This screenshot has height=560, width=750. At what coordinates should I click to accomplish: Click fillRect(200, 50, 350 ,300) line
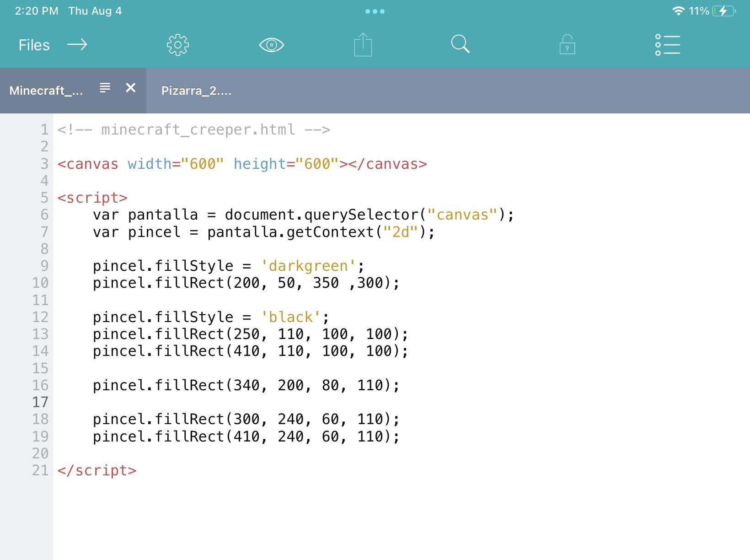tap(246, 283)
